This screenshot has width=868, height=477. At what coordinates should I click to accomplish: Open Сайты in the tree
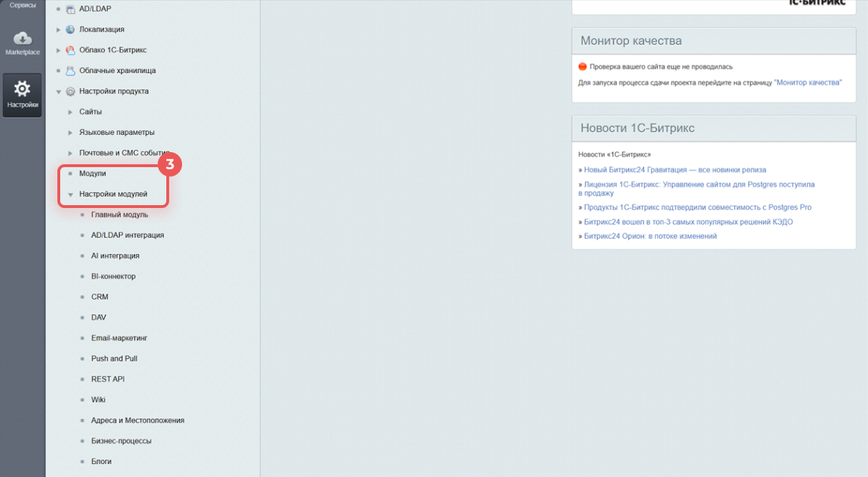point(90,112)
